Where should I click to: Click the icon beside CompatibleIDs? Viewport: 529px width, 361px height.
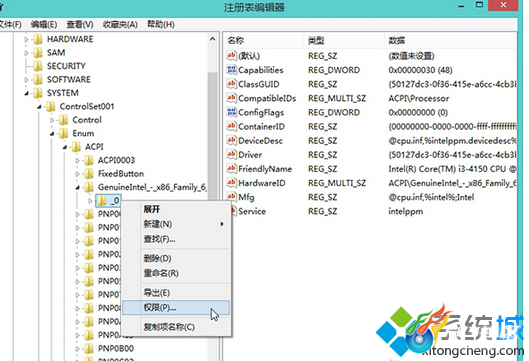(231, 98)
